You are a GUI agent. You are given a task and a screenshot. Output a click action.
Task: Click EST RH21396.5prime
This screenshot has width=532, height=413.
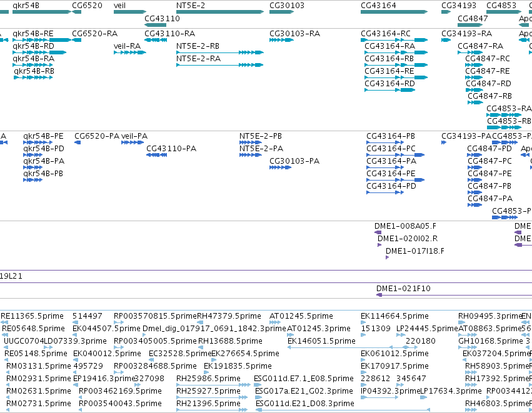pyautogui.click(x=212, y=410)
